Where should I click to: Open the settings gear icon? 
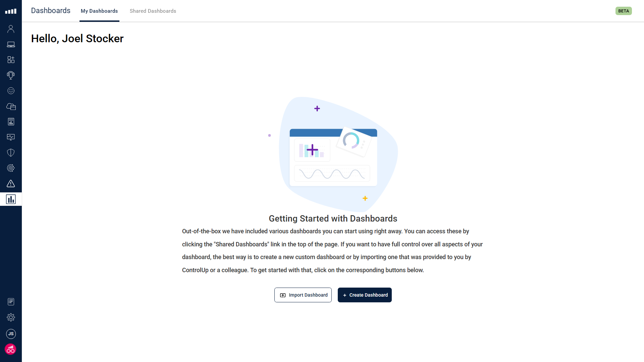pos(11,317)
